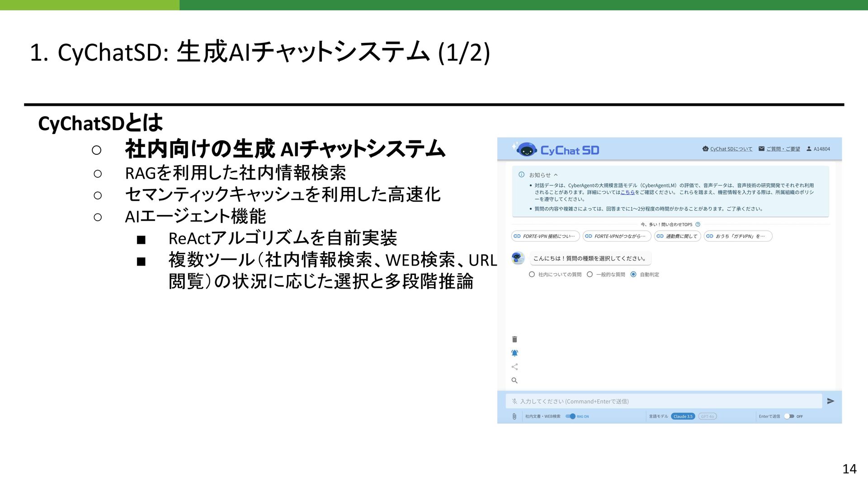Select the FORTE-VPN 接続につい… suggestion chip

click(545, 236)
